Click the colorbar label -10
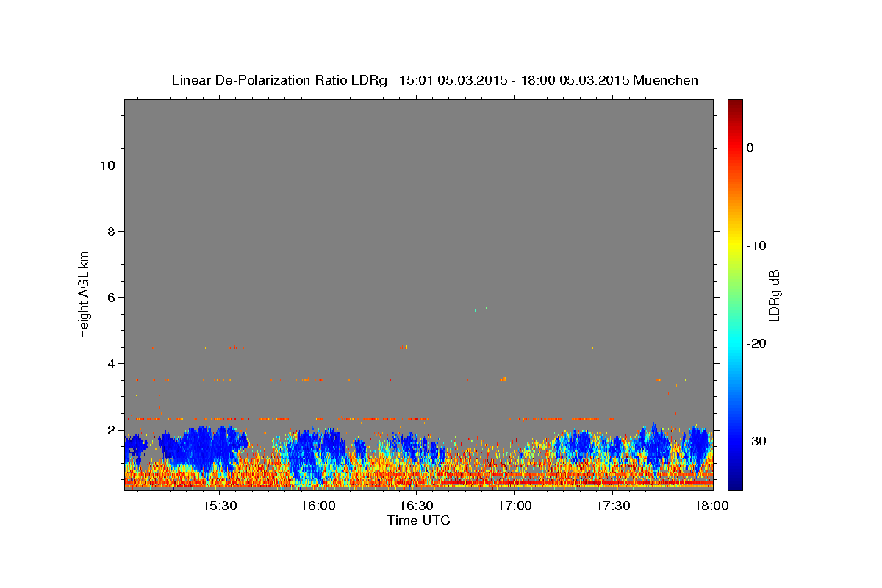 click(756, 245)
